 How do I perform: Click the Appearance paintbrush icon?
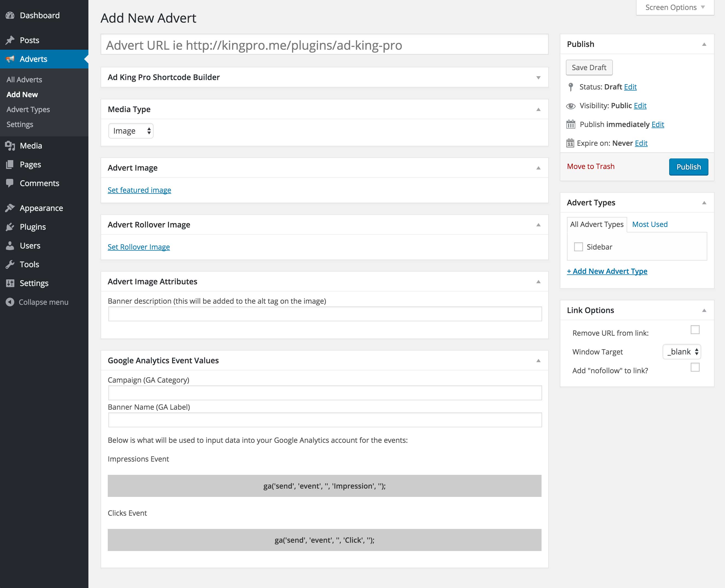click(x=10, y=208)
